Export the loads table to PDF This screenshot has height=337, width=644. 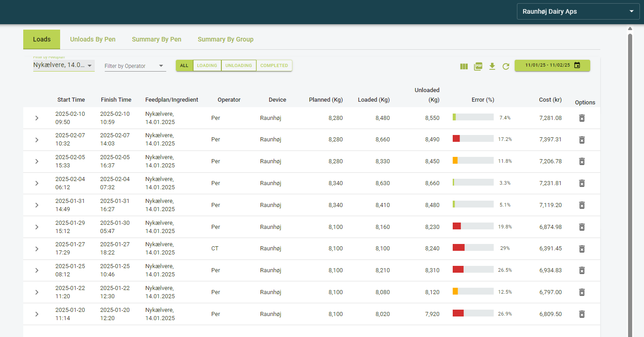point(478,66)
